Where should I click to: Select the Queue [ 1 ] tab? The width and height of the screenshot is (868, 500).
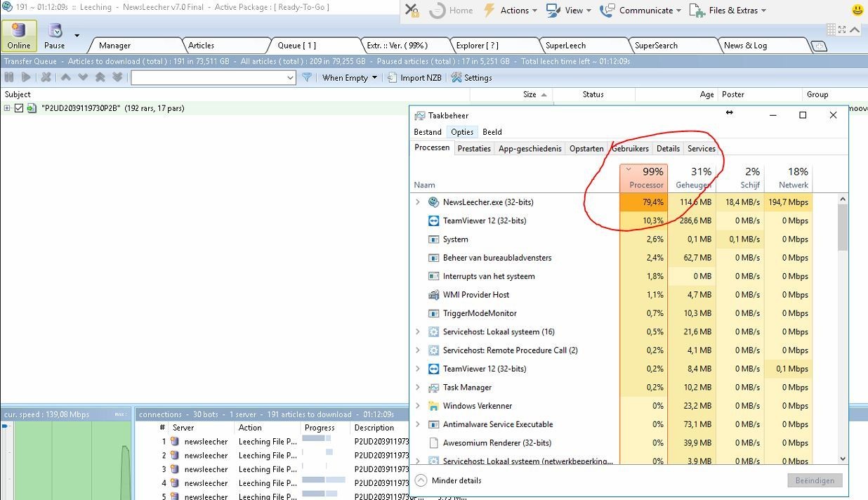[x=296, y=46]
